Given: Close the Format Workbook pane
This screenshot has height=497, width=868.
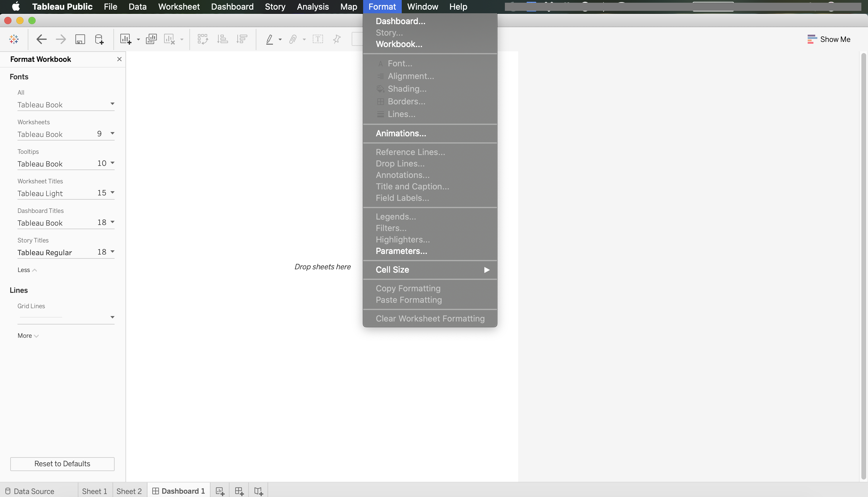Looking at the screenshot, I should (x=119, y=59).
